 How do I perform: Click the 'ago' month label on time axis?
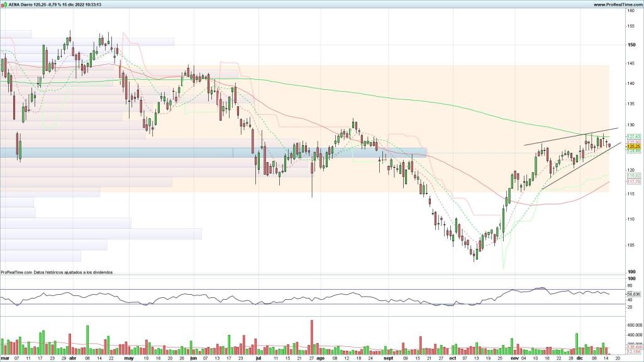click(x=319, y=358)
